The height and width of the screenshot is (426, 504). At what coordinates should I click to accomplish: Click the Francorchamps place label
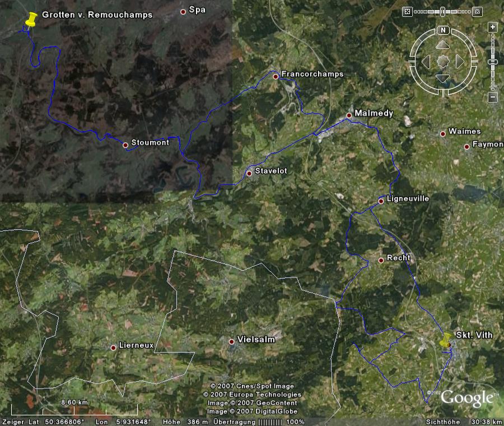[312, 74]
